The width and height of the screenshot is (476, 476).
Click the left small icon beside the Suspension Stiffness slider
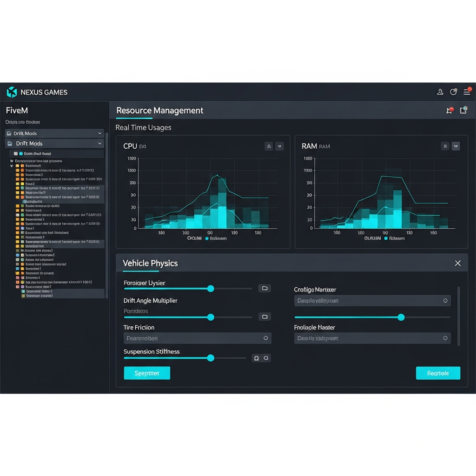[x=257, y=358]
